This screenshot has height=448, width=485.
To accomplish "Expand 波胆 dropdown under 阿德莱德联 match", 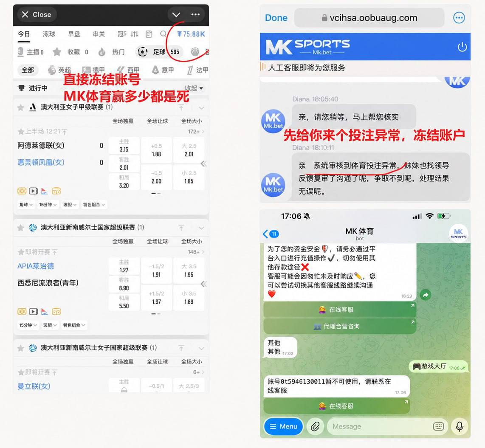I will tap(70, 205).
